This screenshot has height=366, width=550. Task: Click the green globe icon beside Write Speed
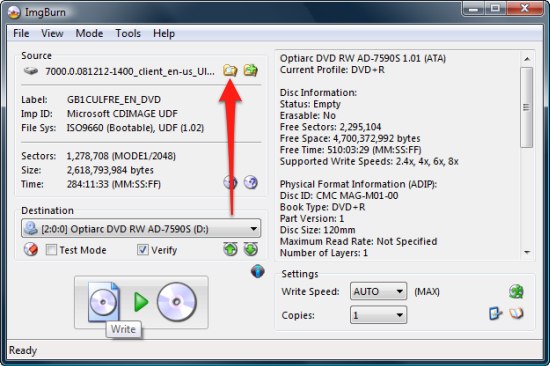[x=516, y=292]
